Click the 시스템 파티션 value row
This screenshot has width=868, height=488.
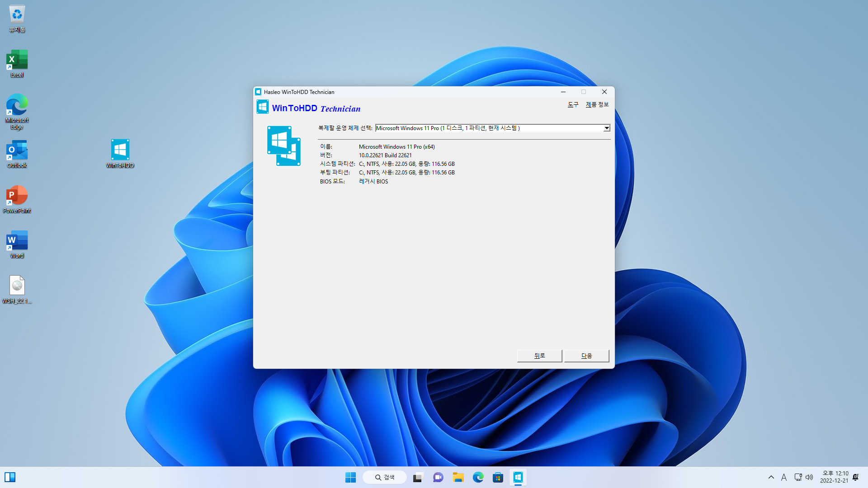coord(407,164)
